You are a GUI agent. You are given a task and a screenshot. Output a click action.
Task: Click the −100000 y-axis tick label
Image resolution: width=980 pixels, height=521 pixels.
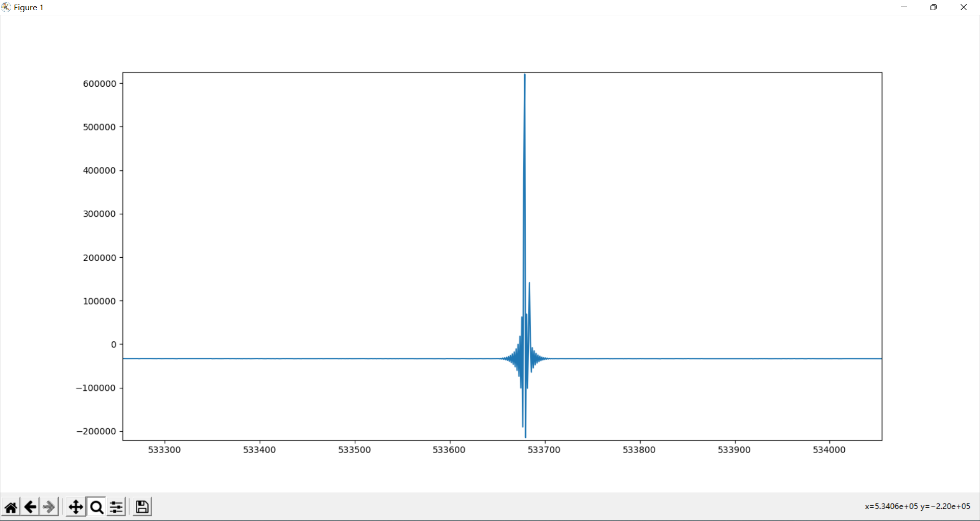[96, 388]
